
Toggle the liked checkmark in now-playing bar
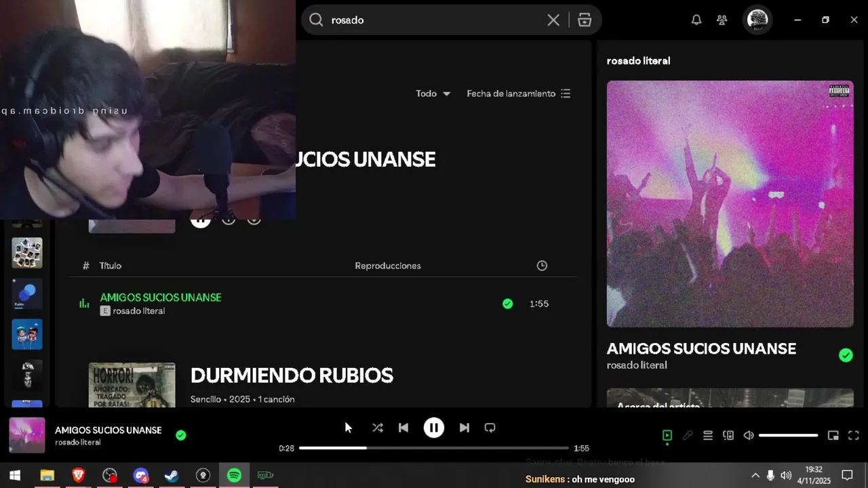click(x=181, y=435)
